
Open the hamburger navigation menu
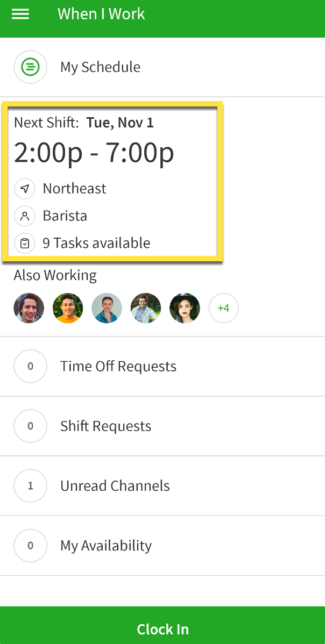click(20, 14)
